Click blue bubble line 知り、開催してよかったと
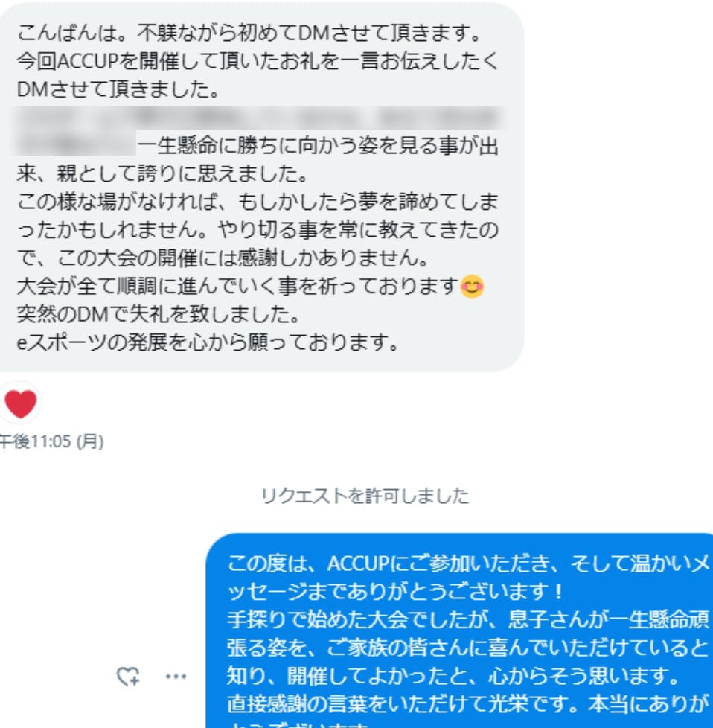The width and height of the screenshot is (713, 728). pos(454,676)
